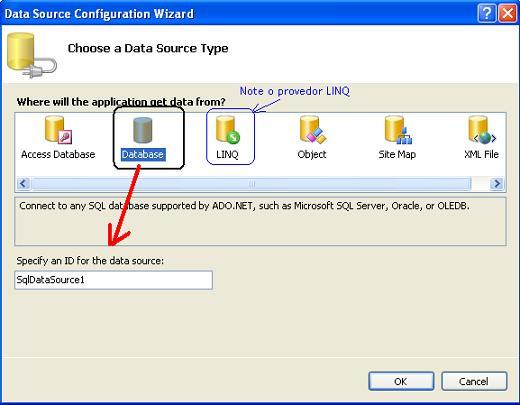Click the OK button

(401, 381)
